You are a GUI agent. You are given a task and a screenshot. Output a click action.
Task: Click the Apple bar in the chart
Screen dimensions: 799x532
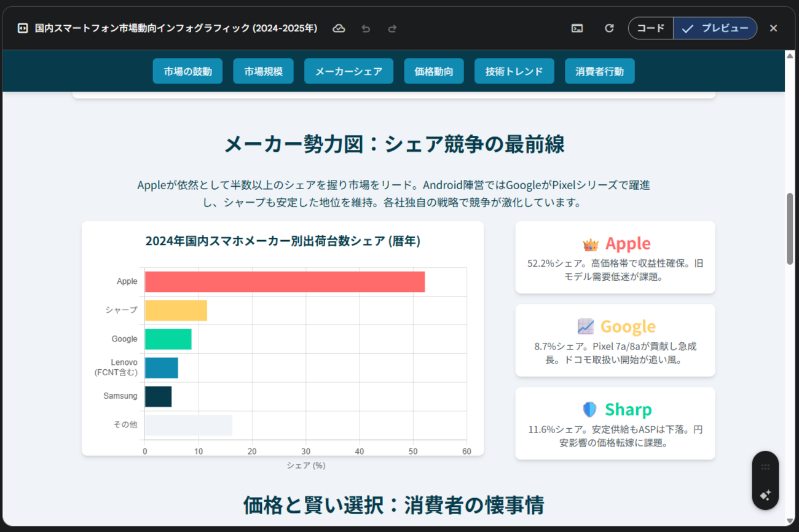click(285, 282)
